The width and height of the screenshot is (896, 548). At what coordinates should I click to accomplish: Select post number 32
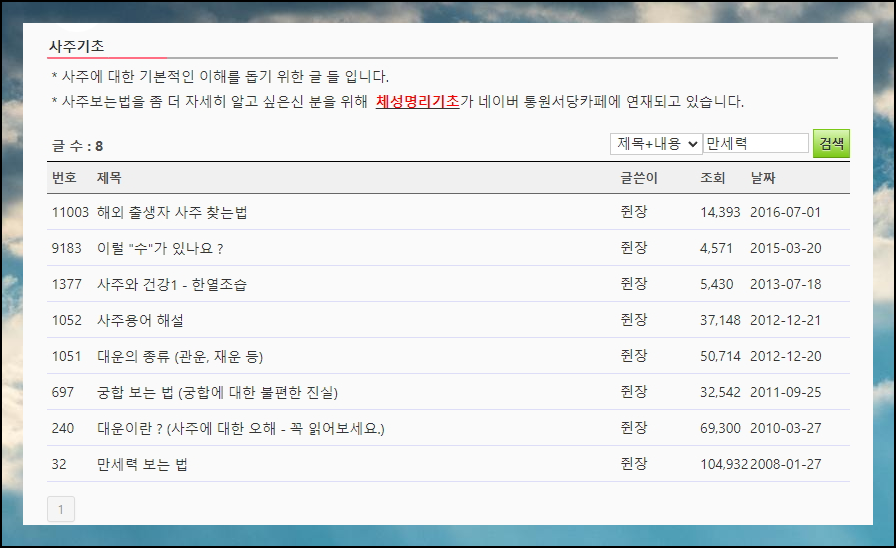(x=59, y=465)
